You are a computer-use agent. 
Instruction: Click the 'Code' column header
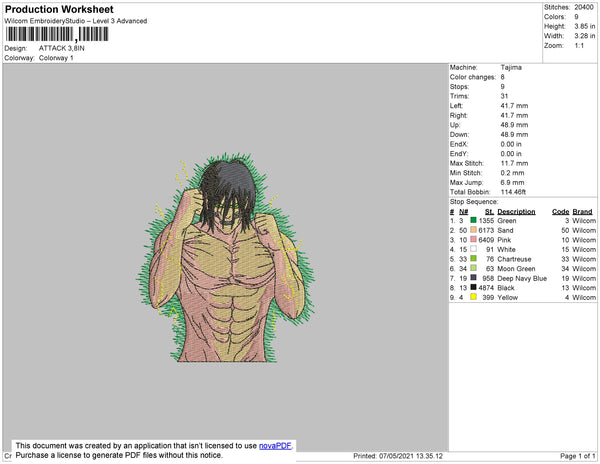pyautogui.click(x=561, y=212)
